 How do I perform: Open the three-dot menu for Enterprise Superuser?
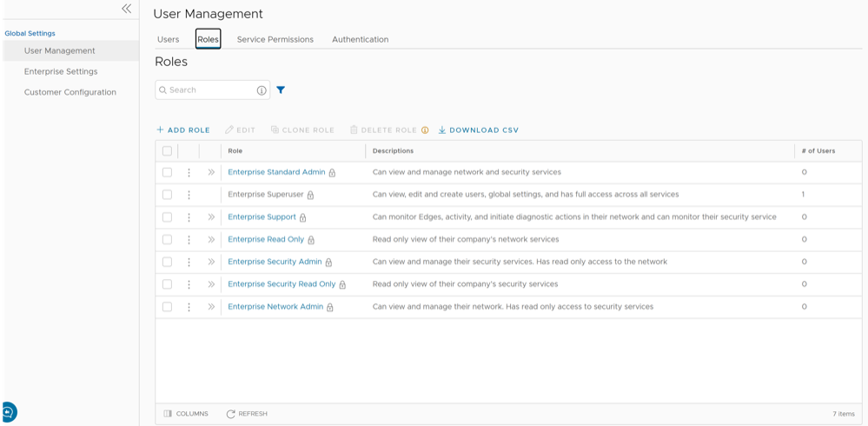tap(189, 195)
